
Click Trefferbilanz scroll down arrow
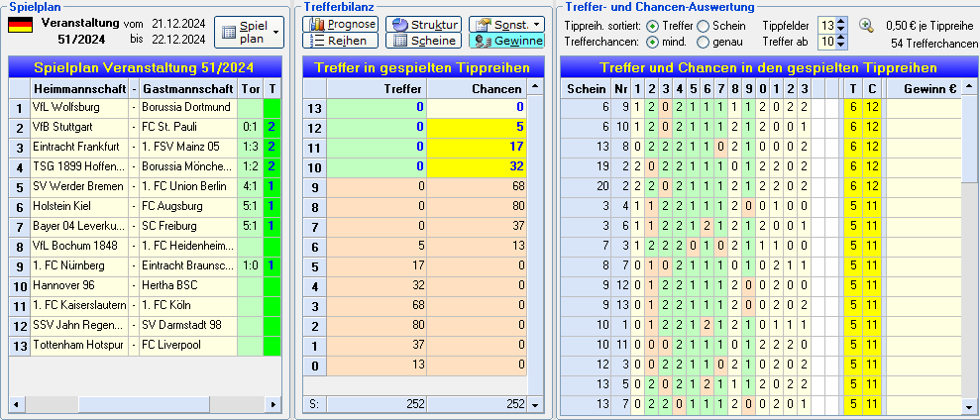coord(534,405)
